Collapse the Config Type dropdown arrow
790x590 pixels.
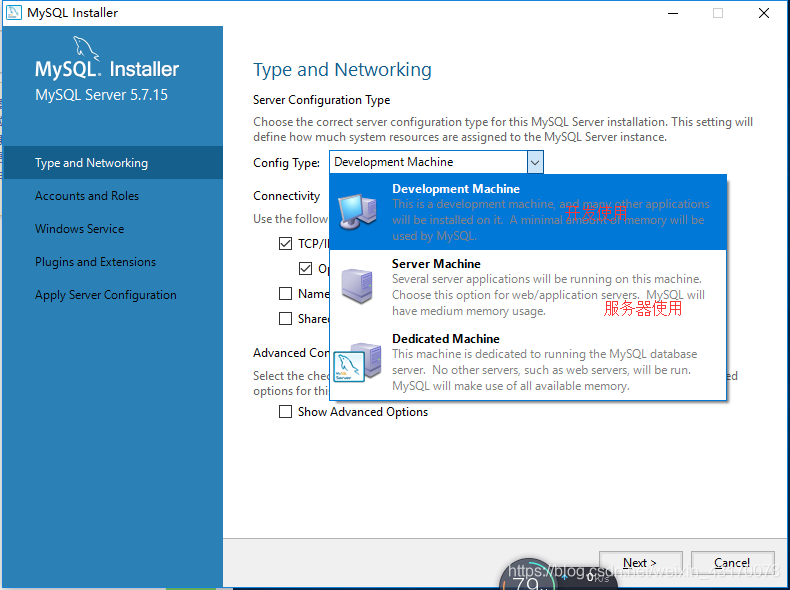(535, 162)
